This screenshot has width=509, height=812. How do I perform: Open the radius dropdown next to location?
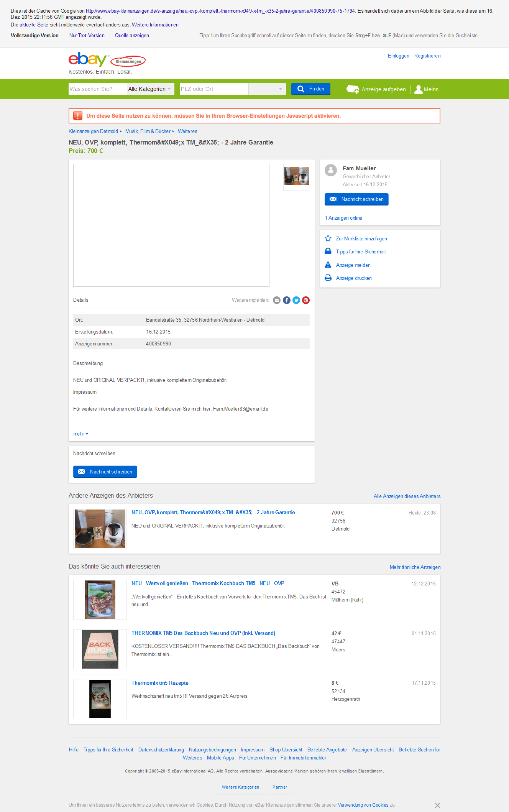(267, 89)
